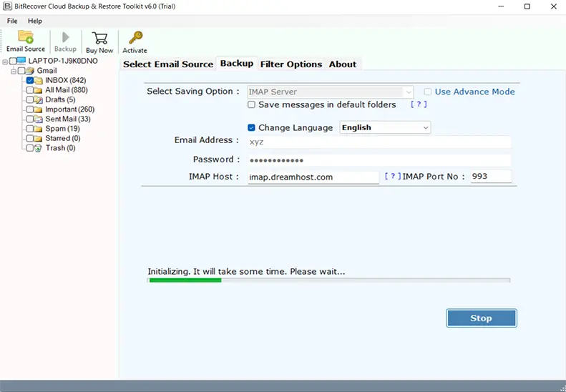
Task: Open the Help menu
Action: coord(34,21)
